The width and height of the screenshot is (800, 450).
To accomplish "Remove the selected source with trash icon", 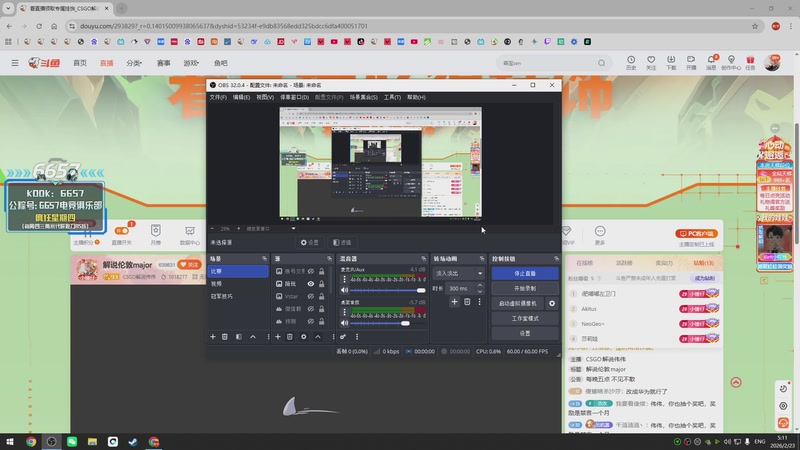I will pyautogui.click(x=290, y=337).
